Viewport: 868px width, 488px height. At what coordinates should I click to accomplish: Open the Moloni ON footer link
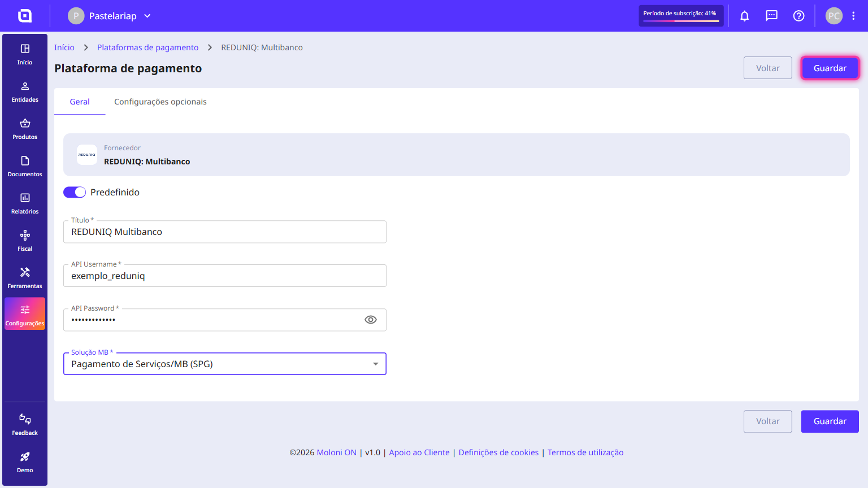point(337,452)
